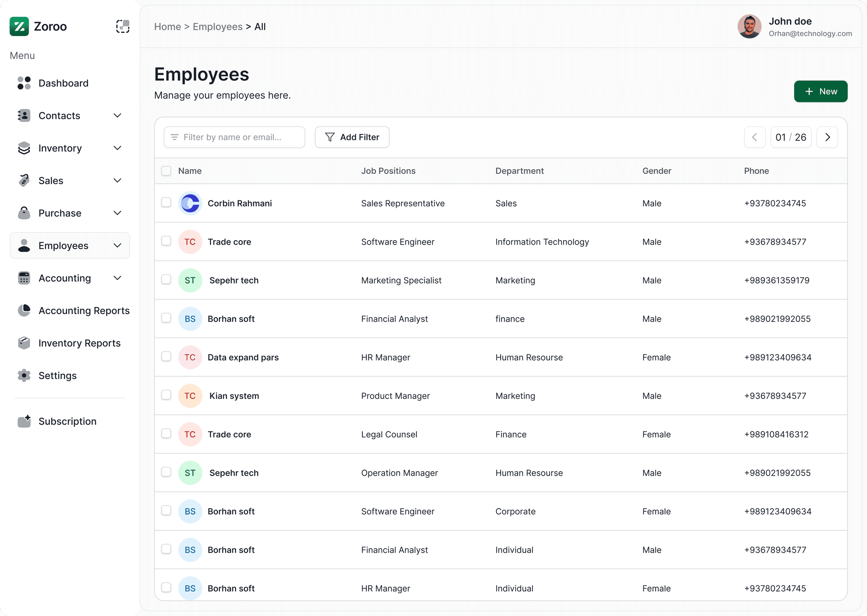867x616 pixels.
Task: Select all employees with the header checkbox
Action: click(166, 171)
